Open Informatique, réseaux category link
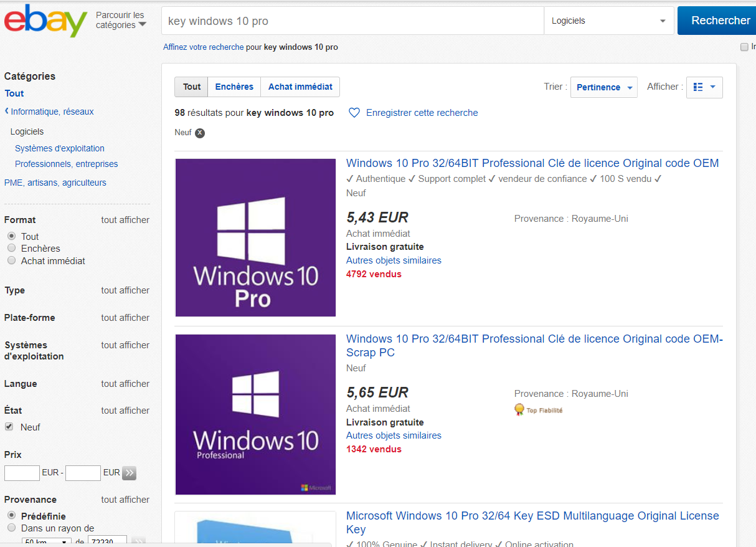The width and height of the screenshot is (756, 547). tap(52, 112)
